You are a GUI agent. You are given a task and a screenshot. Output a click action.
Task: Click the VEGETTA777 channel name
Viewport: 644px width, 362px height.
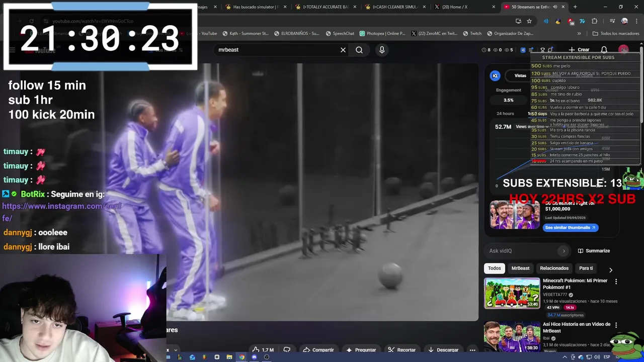click(554, 295)
